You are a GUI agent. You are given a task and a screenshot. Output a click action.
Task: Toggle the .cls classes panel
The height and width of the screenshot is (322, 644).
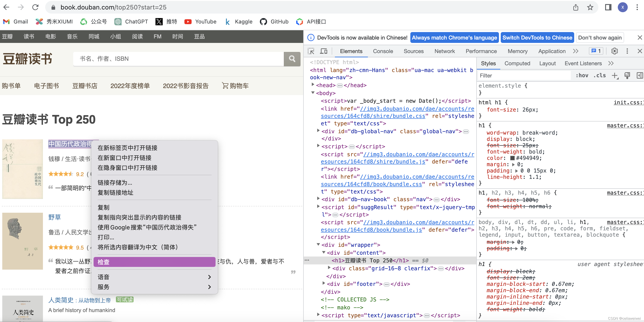tap(599, 75)
